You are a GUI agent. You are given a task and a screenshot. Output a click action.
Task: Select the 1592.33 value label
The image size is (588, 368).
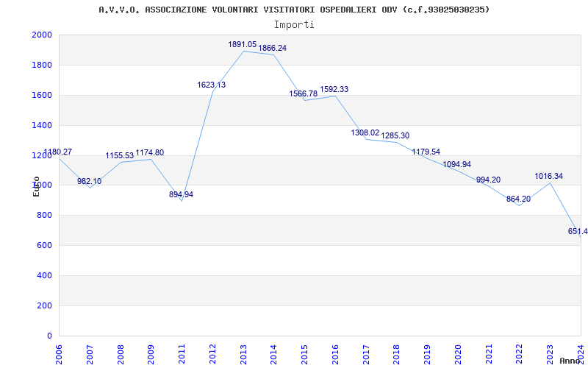coord(334,89)
